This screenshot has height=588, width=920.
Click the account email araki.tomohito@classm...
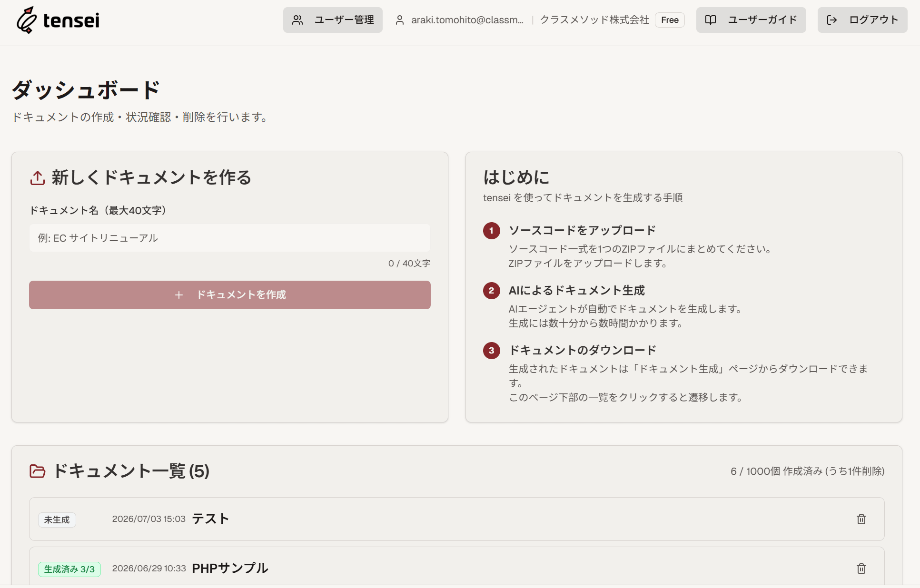tap(467, 20)
